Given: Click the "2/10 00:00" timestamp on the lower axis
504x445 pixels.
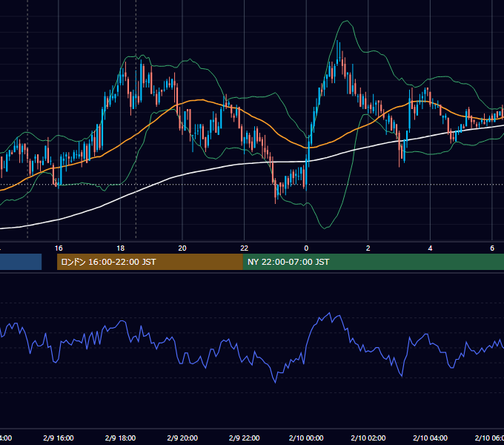Looking at the screenshot, I should pos(306,438).
